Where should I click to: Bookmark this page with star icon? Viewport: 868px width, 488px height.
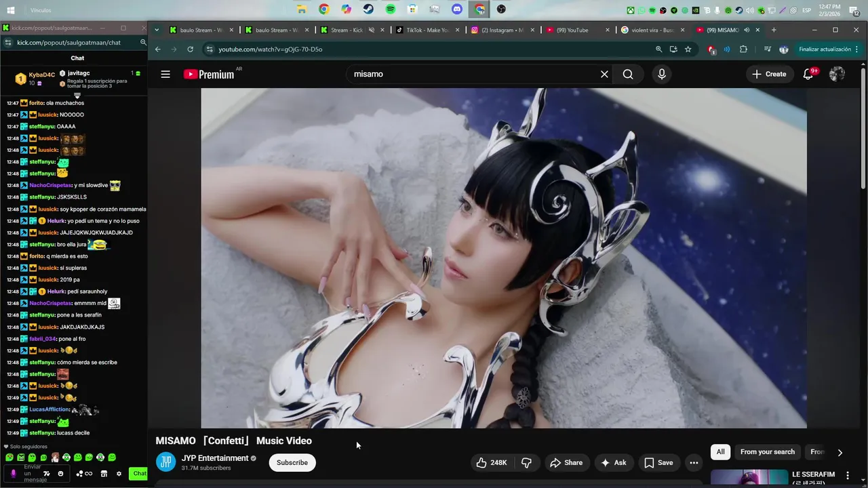point(688,49)
